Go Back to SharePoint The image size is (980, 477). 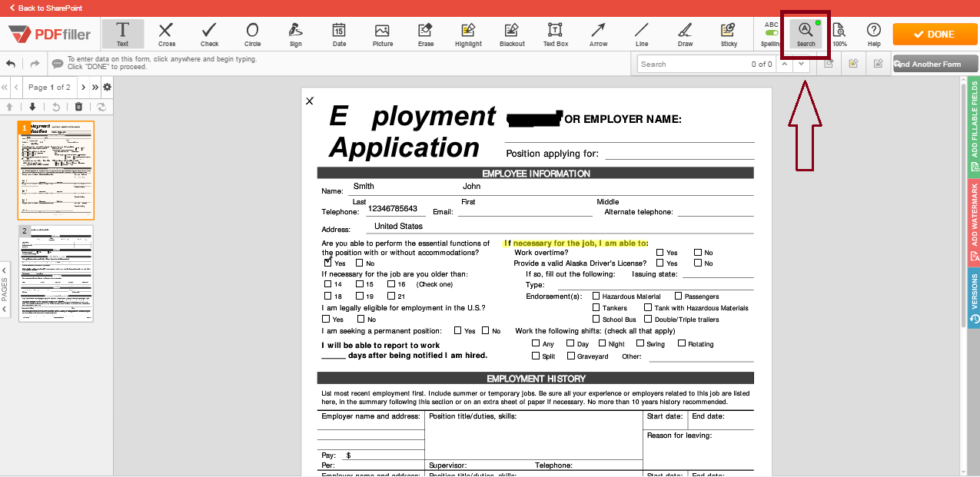pyautogui.click(x=45, y=8)
